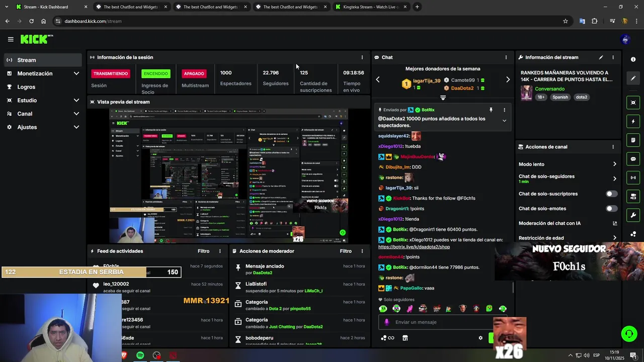Open Spotify from the taskbar
Viewport: 644px width, 362px height.
coord(140,355)
